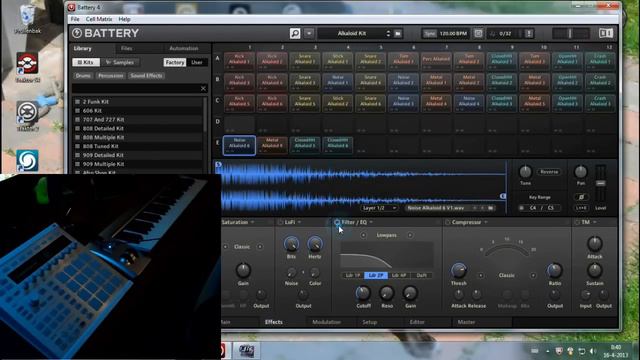Screen dimensions: 640x360
Task: Select the Samples browser button
Action: 120,62
